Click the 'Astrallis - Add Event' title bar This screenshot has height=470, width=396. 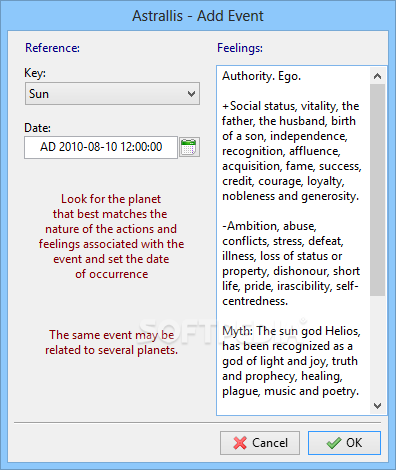pyautogui.click(x=198, y=16)
